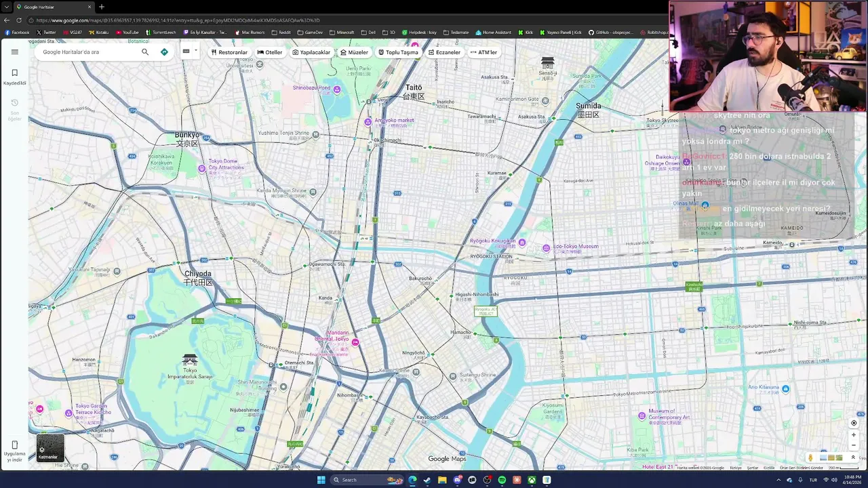Open the Google Haritalar browser tab
This screenshot has width=868, height=488.
click(x=54, y=7)
